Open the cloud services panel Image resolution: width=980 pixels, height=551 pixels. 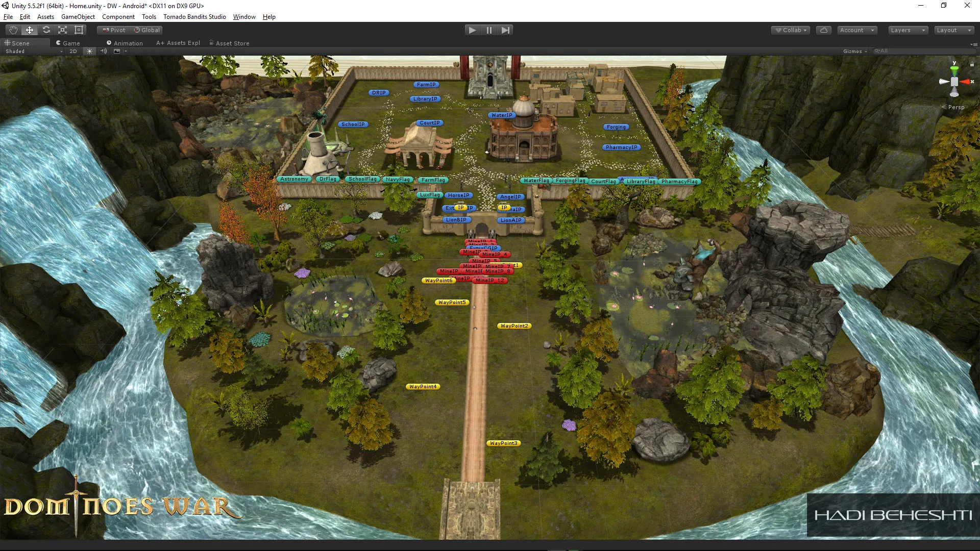[824, 30]
